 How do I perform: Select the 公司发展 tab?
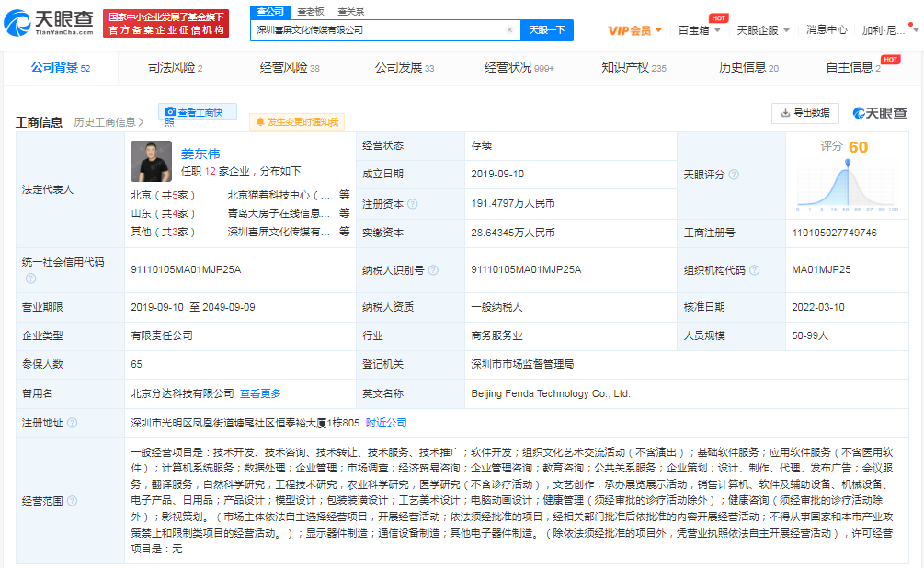(x=405, y=68)
